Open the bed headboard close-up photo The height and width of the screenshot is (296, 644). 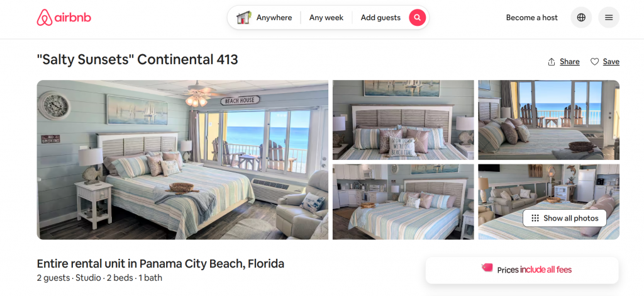pyautogui.click(x=403, y=120)
